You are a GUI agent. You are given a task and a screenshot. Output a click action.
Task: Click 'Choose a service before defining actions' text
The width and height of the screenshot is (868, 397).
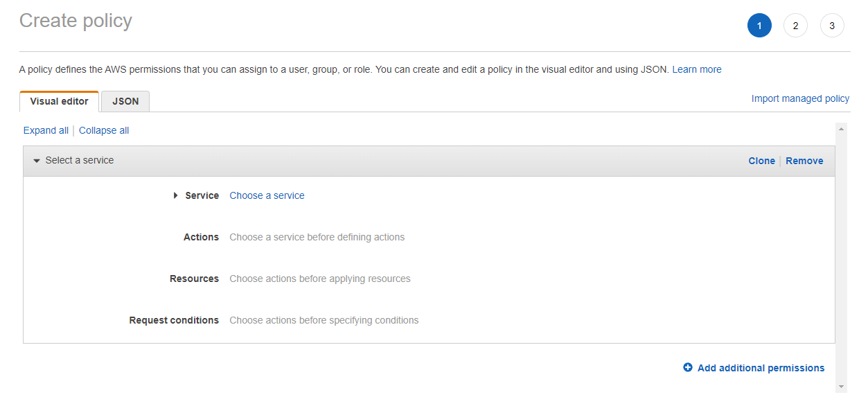coord(317,237)
